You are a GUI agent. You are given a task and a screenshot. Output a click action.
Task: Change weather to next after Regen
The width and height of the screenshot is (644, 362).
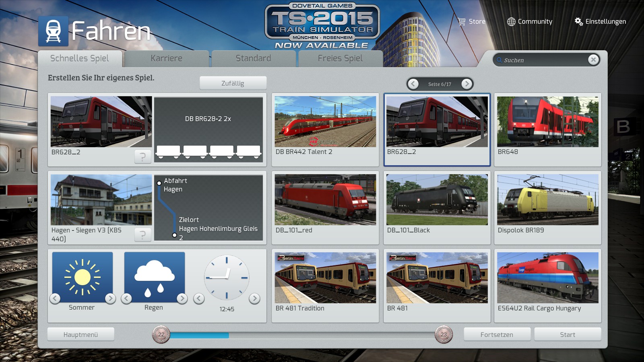[182, 298]
